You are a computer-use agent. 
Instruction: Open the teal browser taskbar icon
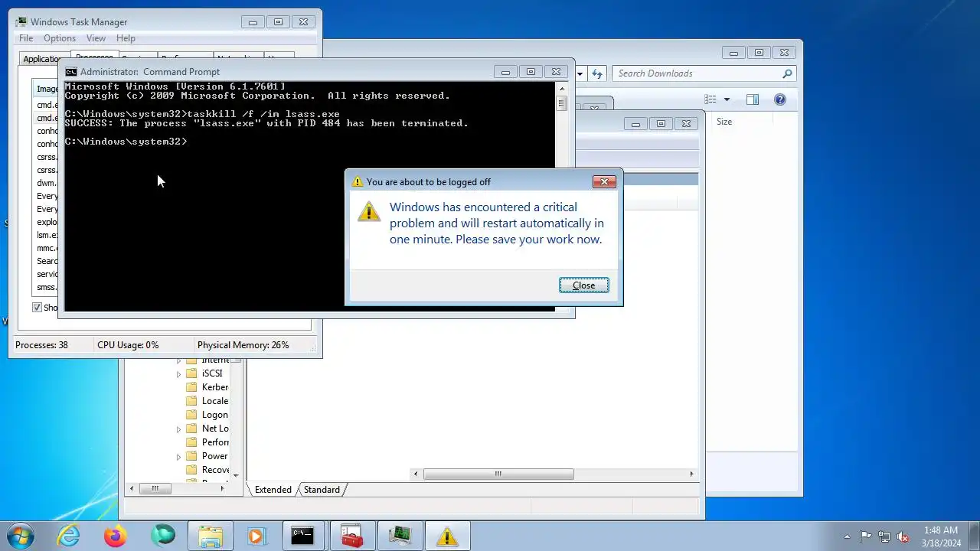[x=162, y=536]
